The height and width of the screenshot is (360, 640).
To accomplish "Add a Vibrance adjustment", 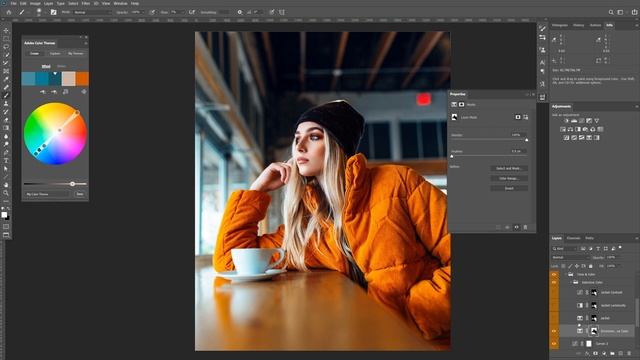I will pyautogui.click(x=596, y=121).
